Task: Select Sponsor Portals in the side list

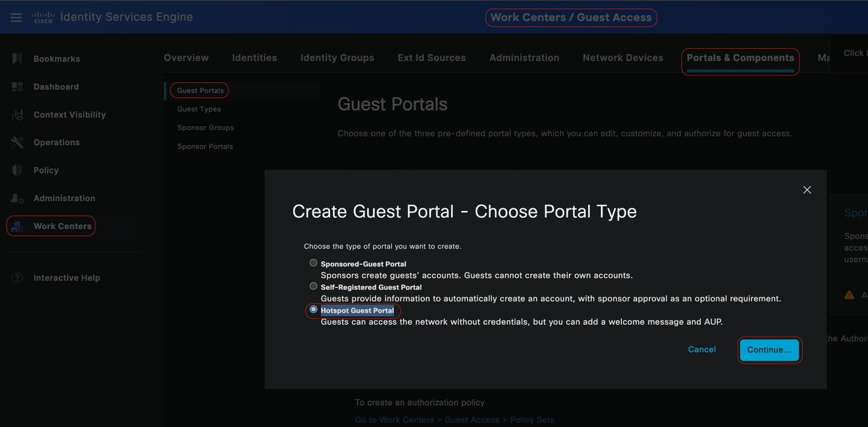Action: pyautogui.click(x=204, y=146)
